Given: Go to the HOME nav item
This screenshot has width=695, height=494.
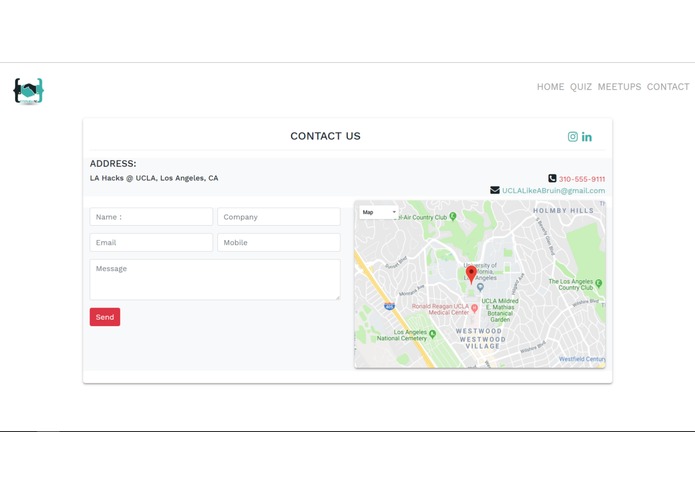Looking at the screenshot, I should (551, 87).
